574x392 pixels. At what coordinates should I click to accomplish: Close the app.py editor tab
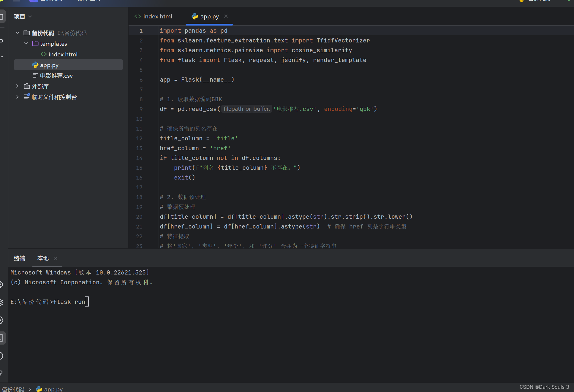[x=226, y=16]
